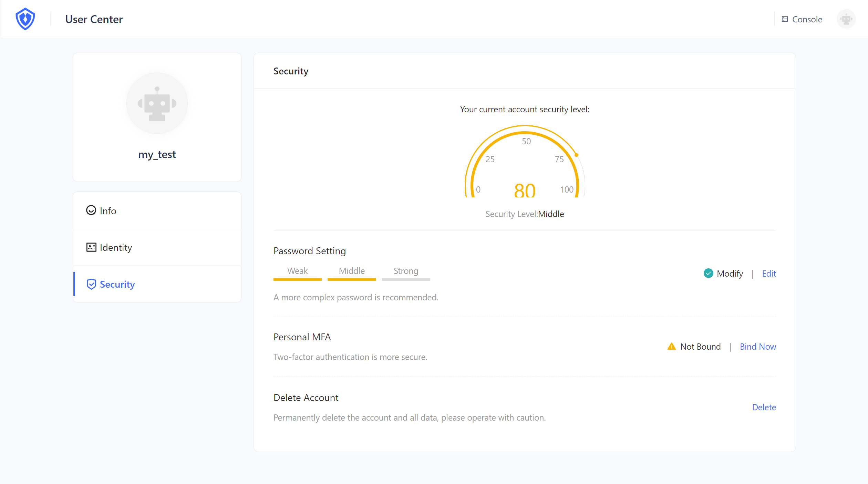
Task: Select the Middle strength indicator
Action: [351, 271]
